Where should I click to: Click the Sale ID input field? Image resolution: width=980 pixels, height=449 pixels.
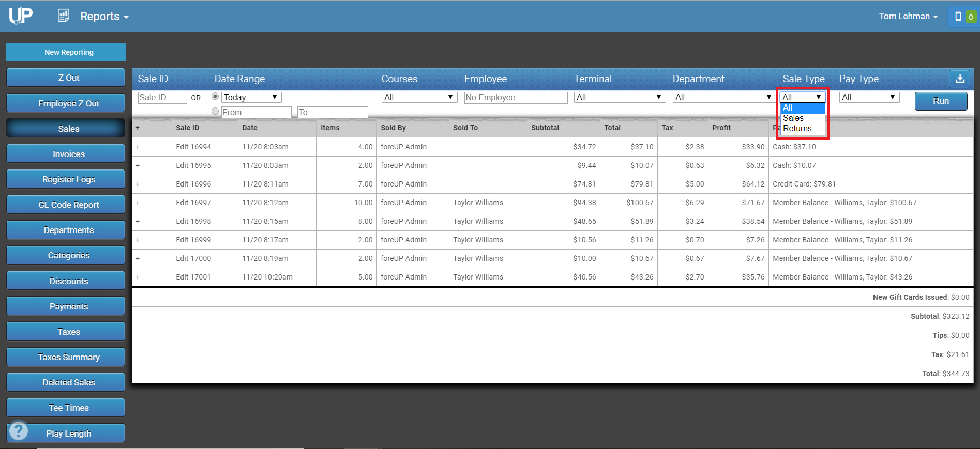pos(162,97)
